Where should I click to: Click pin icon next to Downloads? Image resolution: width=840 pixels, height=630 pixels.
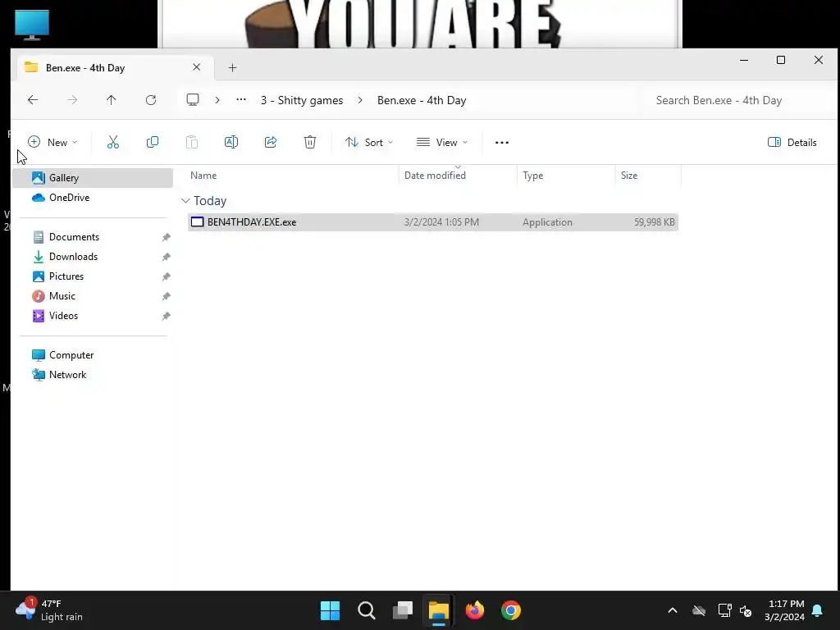(x=166, y=257)
